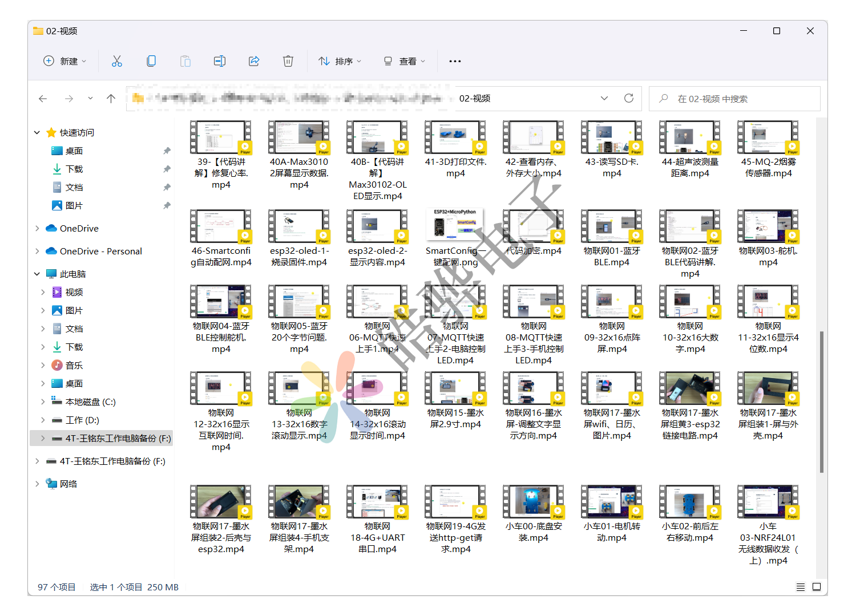
Task: Select 小车02-前后左右移动.mp4 file
Action: tap(690, 514)
